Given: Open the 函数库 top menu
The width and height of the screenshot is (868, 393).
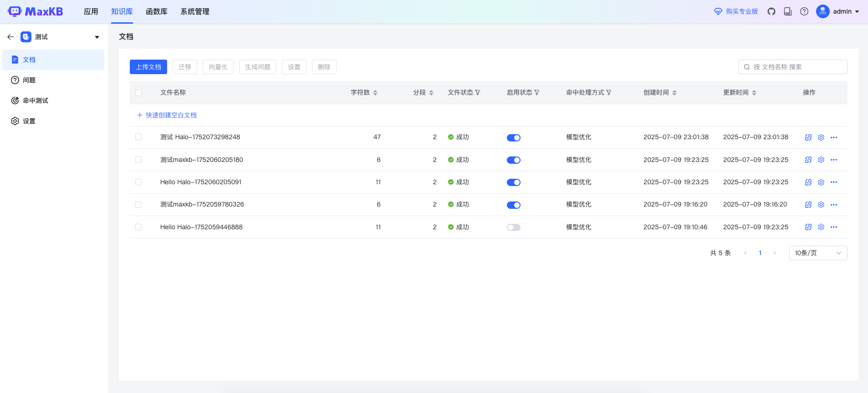Looking at the screenshot, I should 157,11.
